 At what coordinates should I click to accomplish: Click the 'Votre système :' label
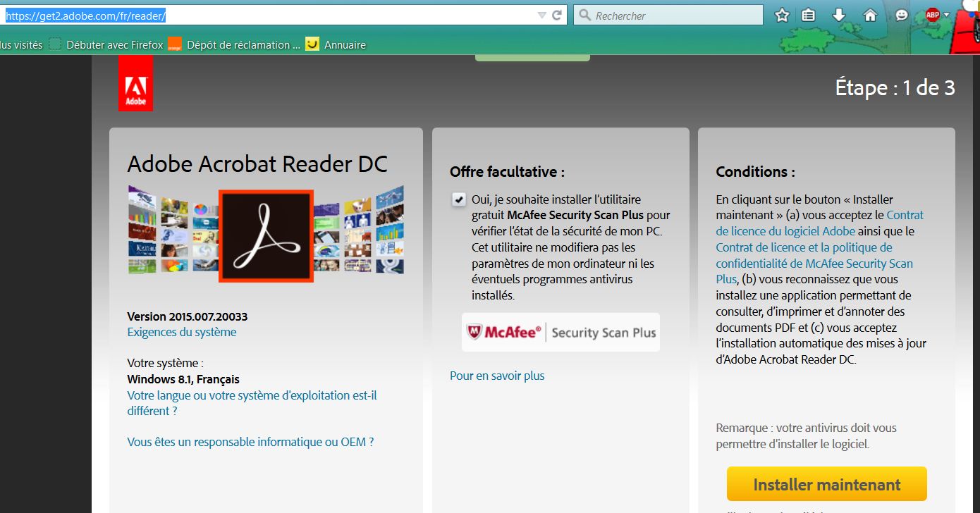(166, 364)
